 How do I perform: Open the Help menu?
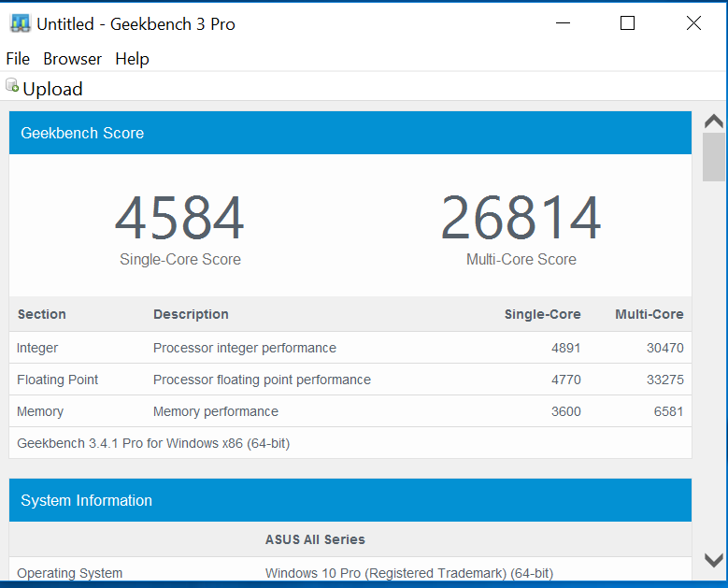point(132,59)
